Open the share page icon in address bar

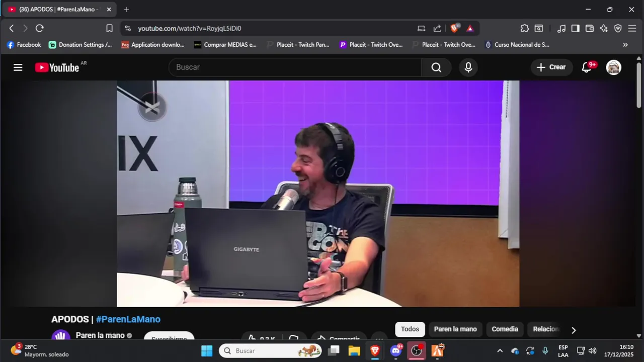pos(437,29)
